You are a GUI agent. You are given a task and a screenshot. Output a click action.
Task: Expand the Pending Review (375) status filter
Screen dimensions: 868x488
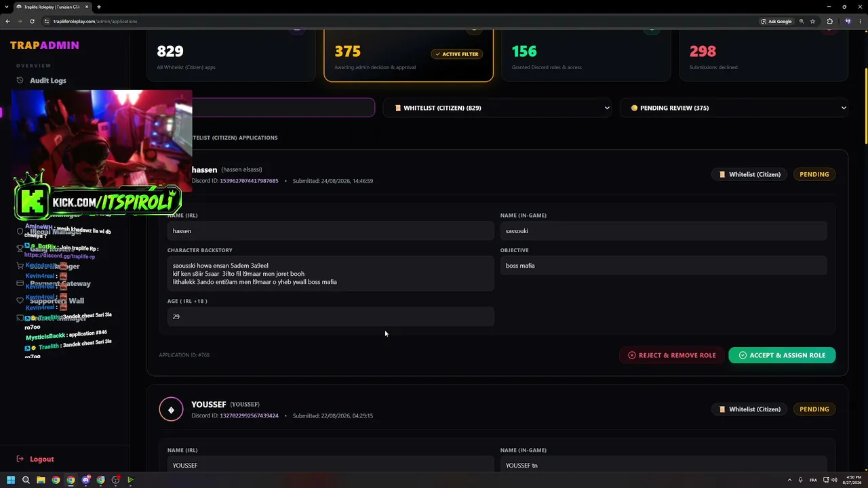(734, 108)
